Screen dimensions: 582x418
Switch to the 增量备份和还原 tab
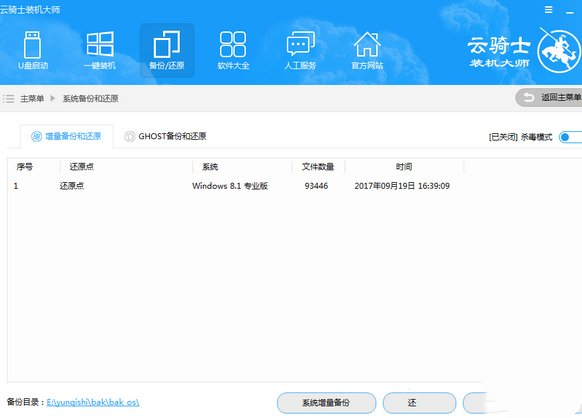click(66, 136)
